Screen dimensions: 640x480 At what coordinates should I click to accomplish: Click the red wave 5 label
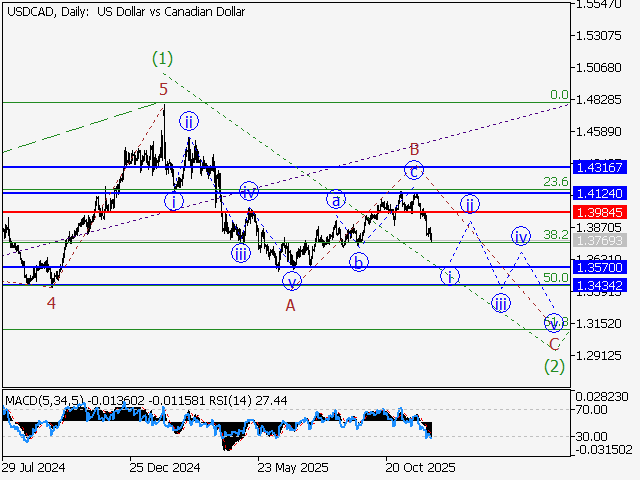(163, 89)
